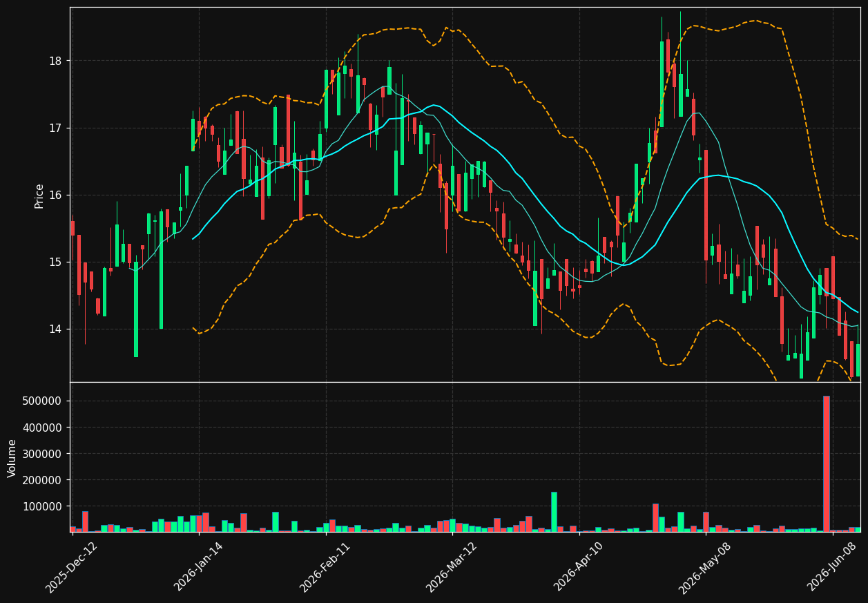This screenshot has width=868, height=603.
Task: Click the tall green volume bar near 150000
Action: [x=554, y=512]
